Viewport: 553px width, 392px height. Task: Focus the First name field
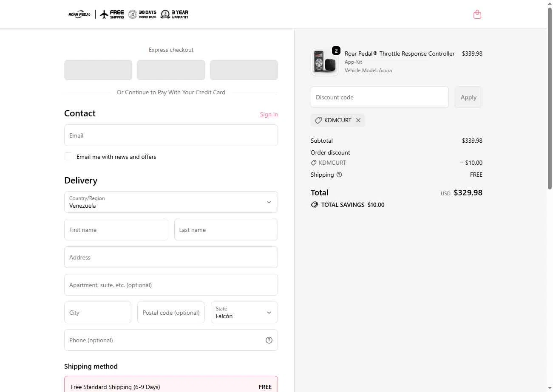(116, 229)
